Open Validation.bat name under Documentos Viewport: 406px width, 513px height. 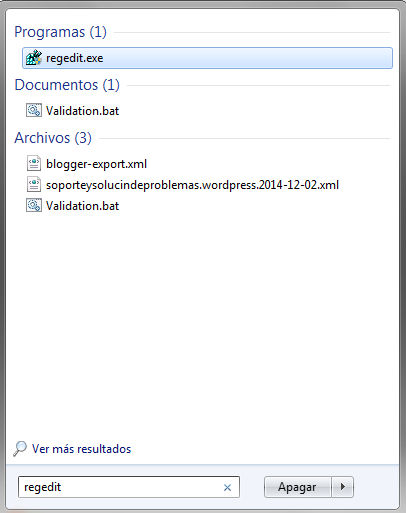click(82, 111)
